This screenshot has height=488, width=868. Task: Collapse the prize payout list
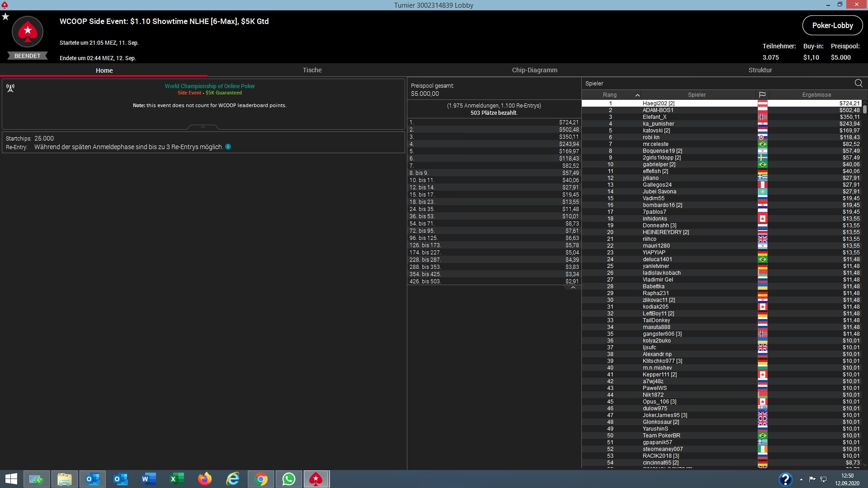[573, 287]
